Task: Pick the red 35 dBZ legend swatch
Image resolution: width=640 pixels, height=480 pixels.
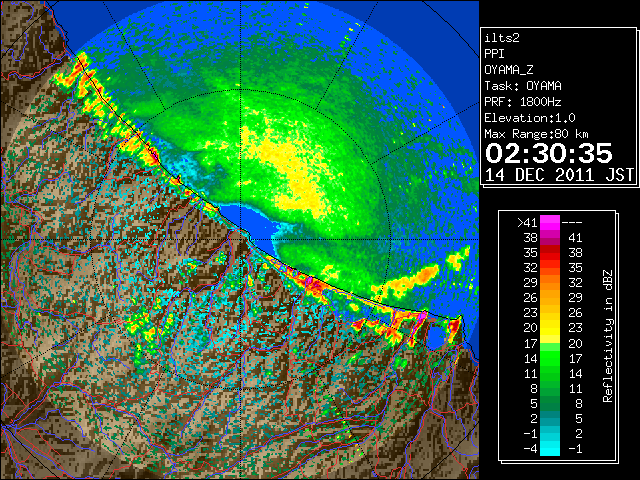Action: pos(550,253)
